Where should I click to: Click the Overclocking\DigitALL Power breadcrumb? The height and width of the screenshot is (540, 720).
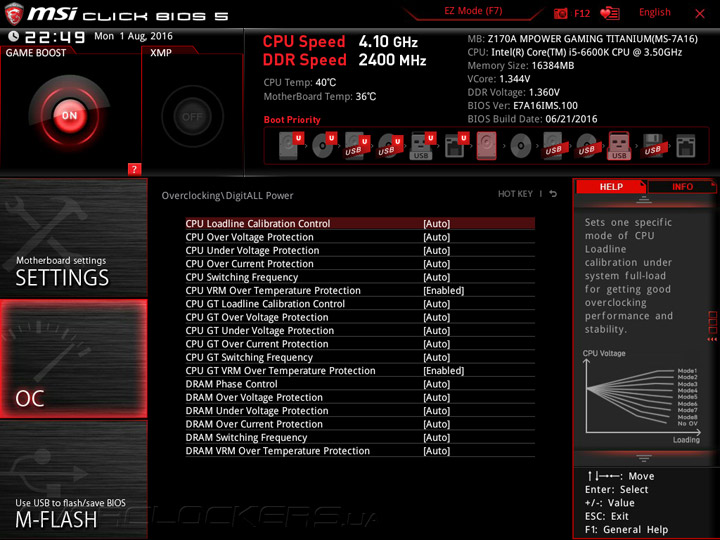227,196
